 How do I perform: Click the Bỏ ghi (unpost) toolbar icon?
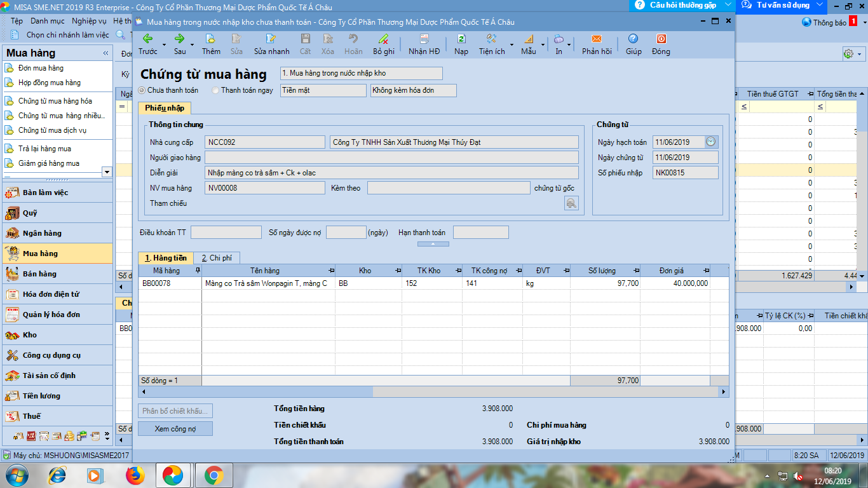click(x=383, y=39)
